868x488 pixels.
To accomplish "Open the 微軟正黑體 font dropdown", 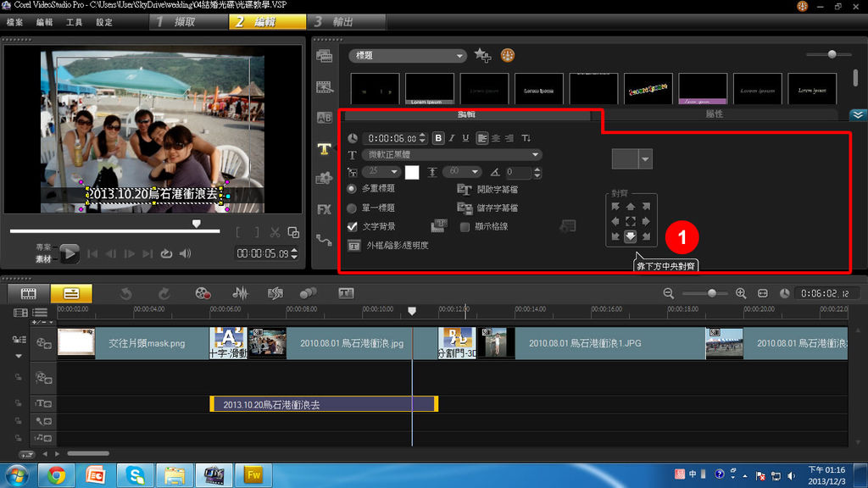I will pos(452,154).
